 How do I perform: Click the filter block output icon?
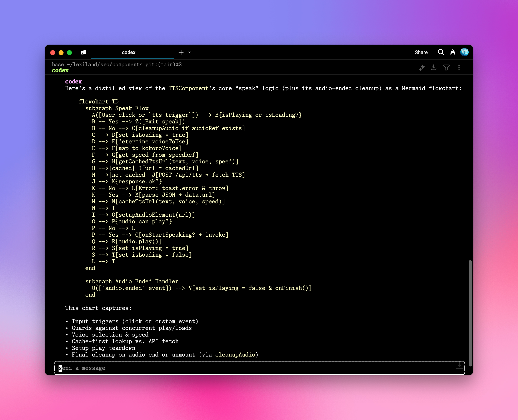446,67
